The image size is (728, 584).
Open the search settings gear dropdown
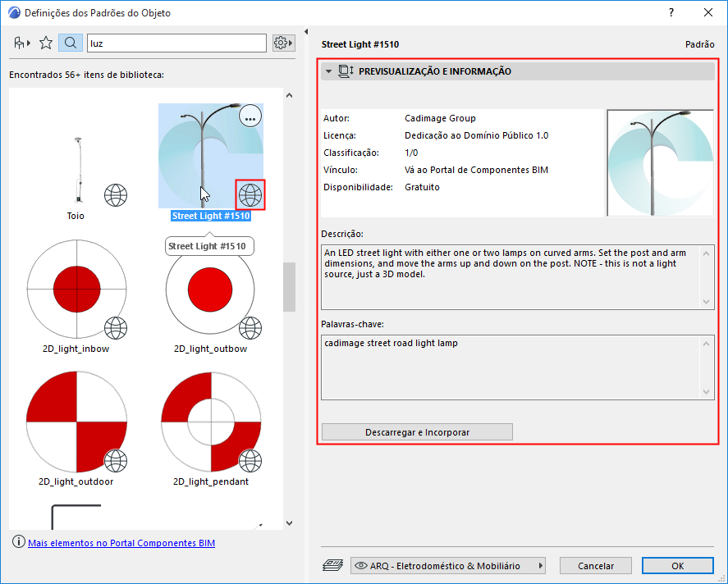point(283,43)
